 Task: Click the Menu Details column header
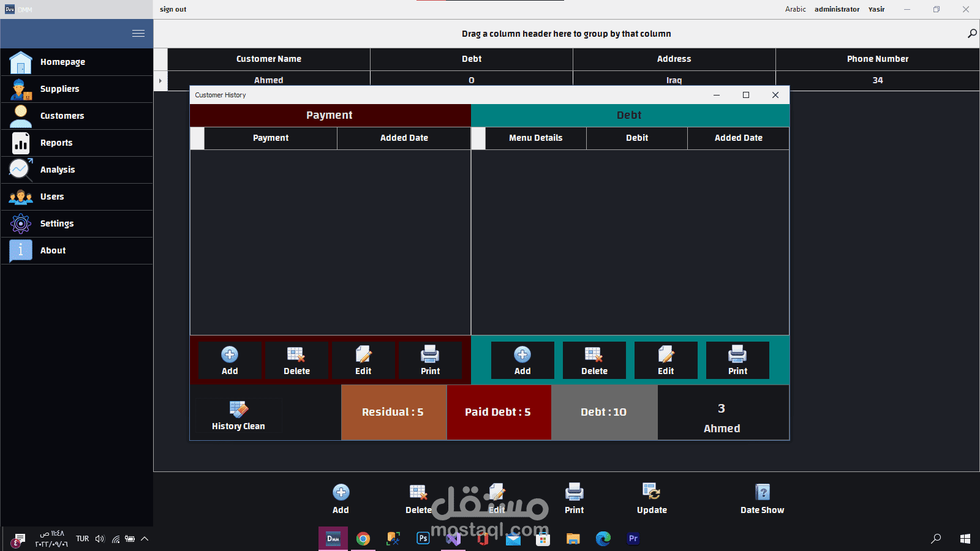pyautogui.click(x=536, y=138)
